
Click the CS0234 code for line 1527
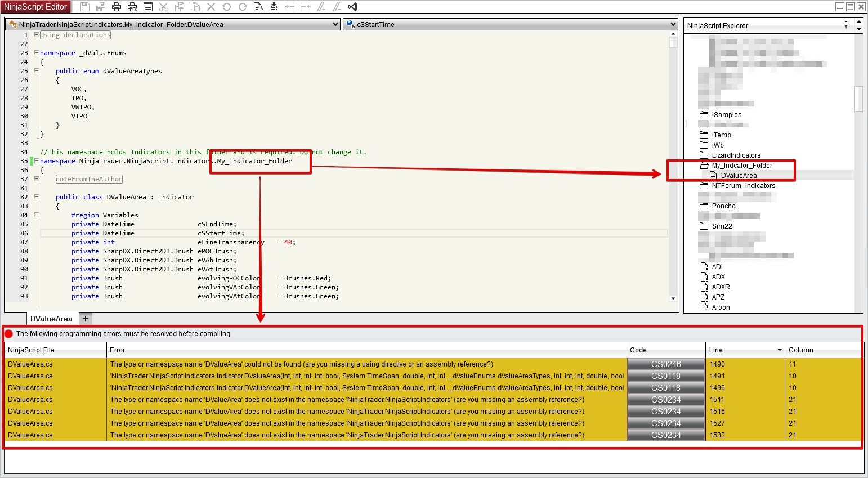tap(666, 423)
